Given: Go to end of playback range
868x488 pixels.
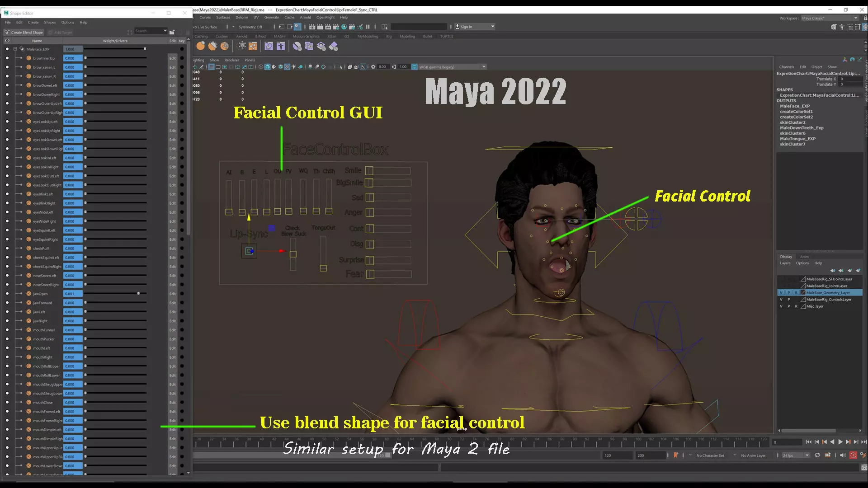Looking at the screenshot, I should tap(864, 442).
